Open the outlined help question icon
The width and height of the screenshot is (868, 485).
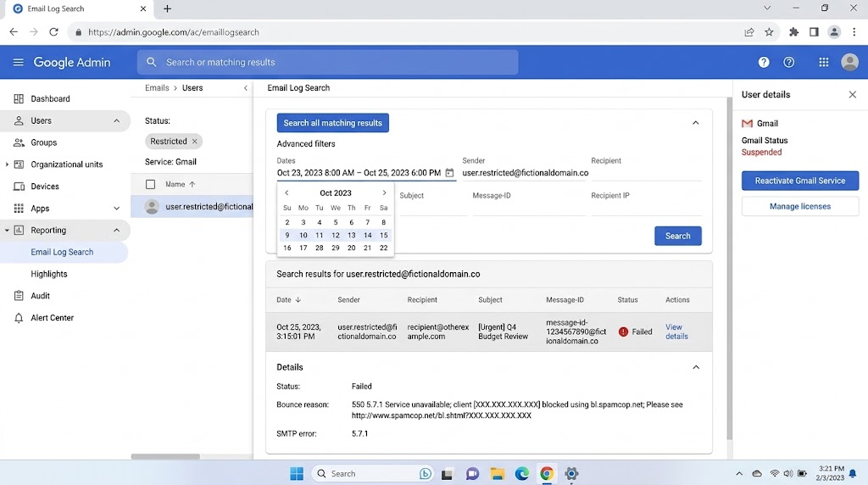pyautogui.click(x=789, y=62)
